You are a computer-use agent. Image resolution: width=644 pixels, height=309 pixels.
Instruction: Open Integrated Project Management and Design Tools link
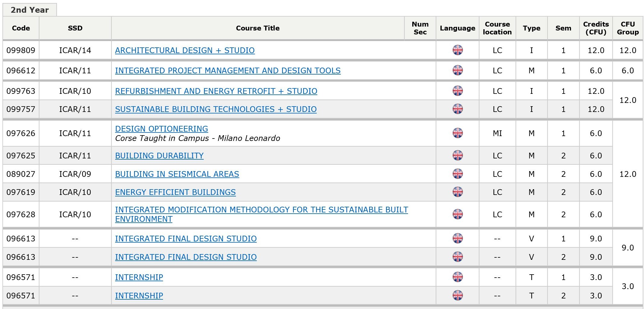click(x=228, y=71)
